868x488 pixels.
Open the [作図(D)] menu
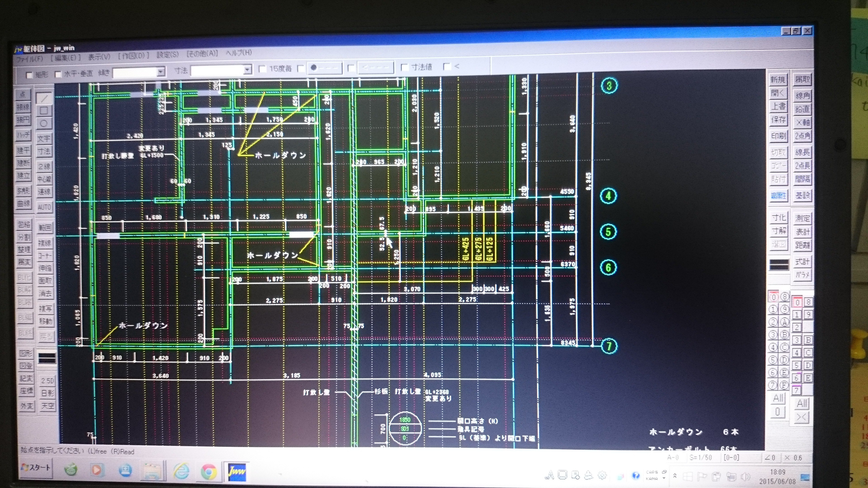[133, 56]
